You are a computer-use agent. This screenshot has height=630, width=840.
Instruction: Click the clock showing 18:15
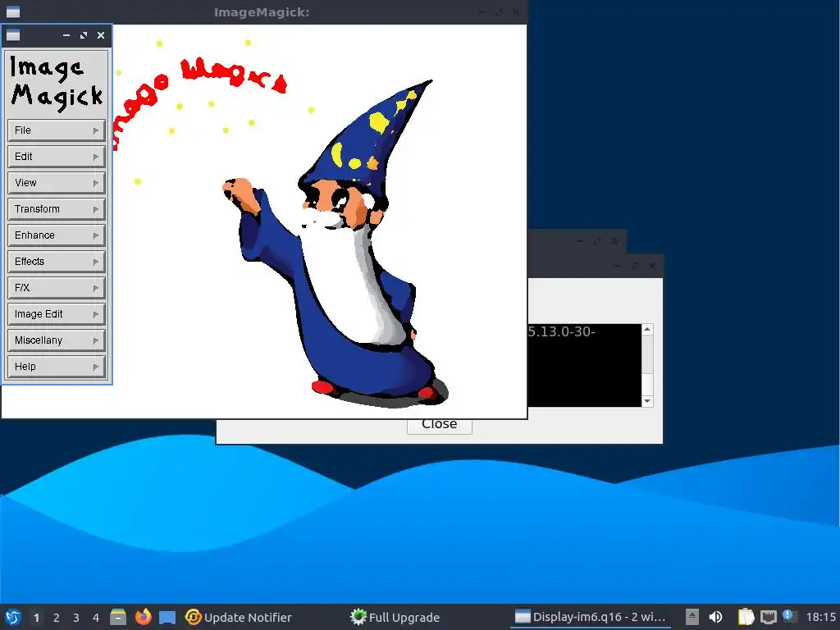pyautogui.click(x=821, y=617)
